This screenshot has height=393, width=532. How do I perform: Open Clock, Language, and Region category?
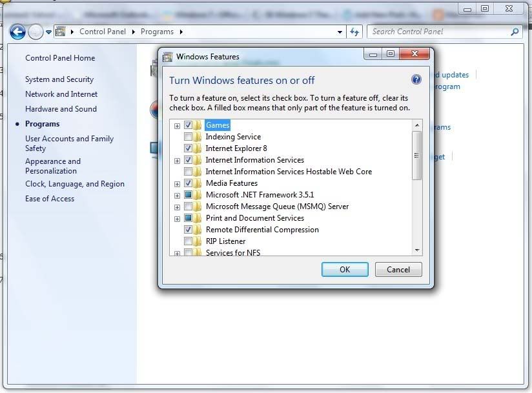click(x=75, y=184)
